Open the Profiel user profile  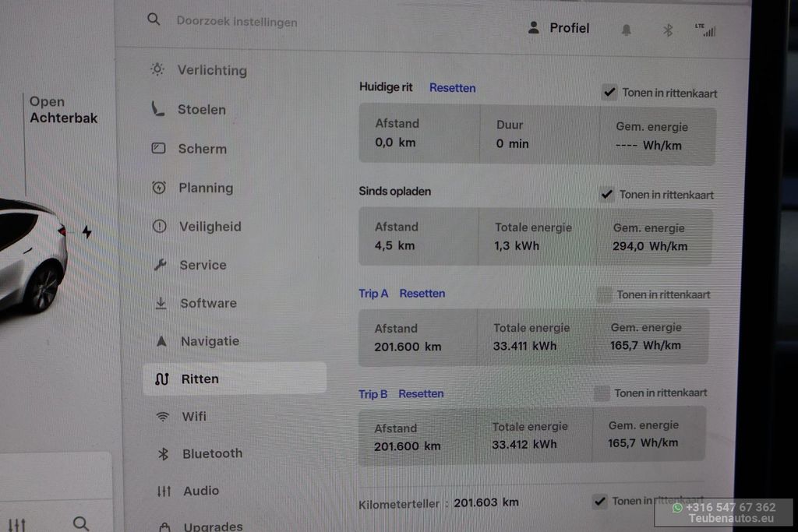pyautogui.click(x=559, y=28)
